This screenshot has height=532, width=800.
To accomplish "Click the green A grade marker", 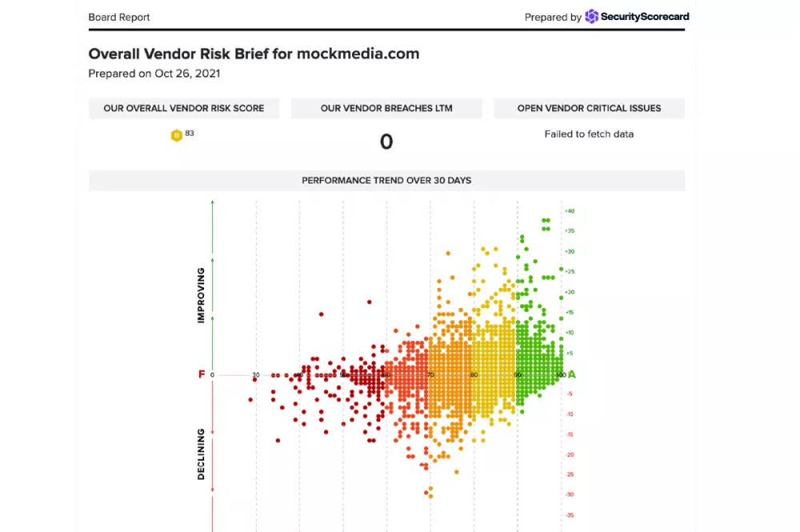I will tap(572, 374).
